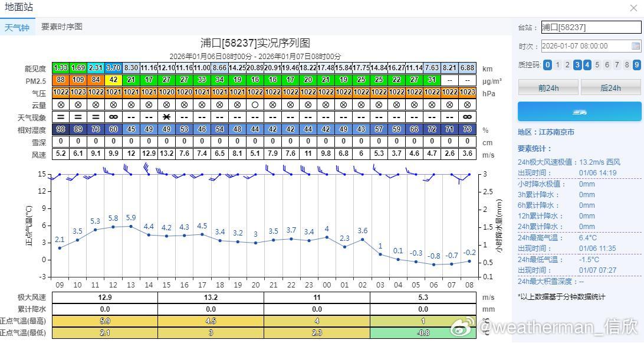Click the chart temperature point labeled 5.3
Viewport: 644px width, 343px height.
96,230
